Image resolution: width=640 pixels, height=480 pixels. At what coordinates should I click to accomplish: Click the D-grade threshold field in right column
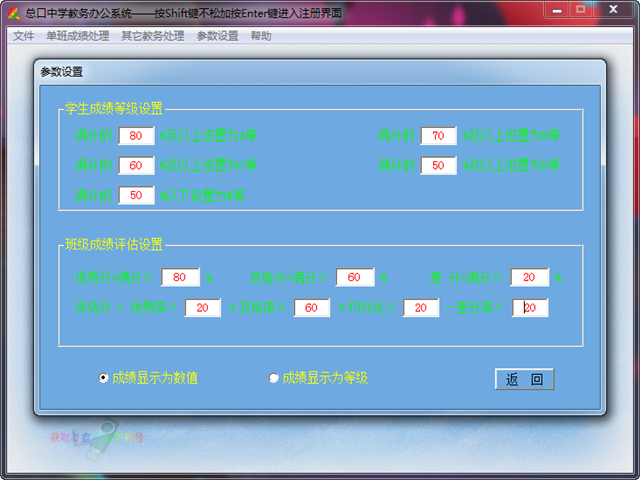pos(438,165)
